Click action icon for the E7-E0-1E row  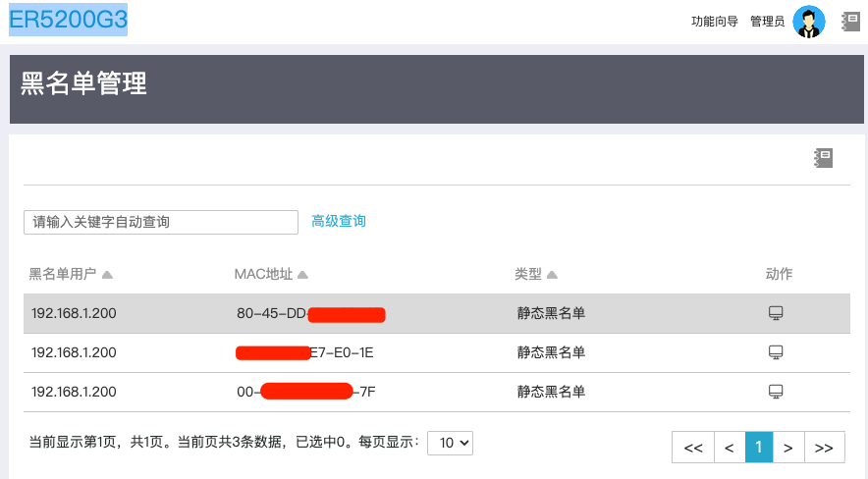point(776,352)
